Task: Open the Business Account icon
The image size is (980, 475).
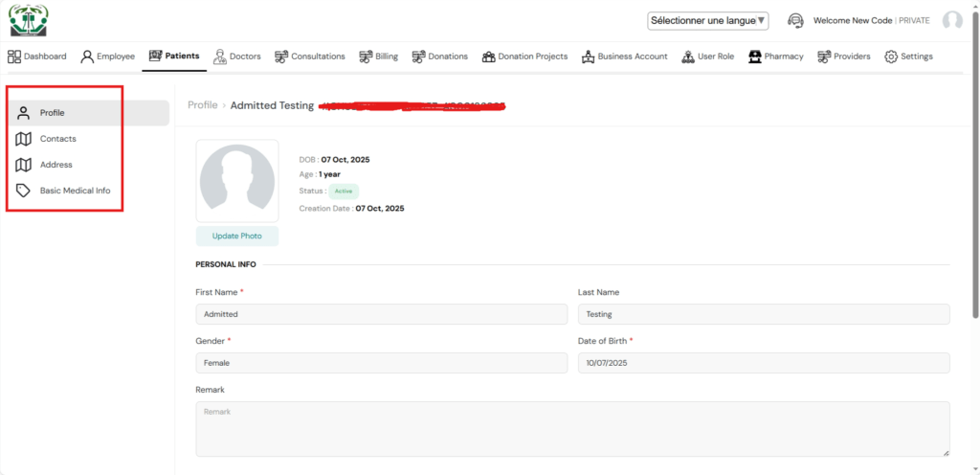Action: click(588, 57)
